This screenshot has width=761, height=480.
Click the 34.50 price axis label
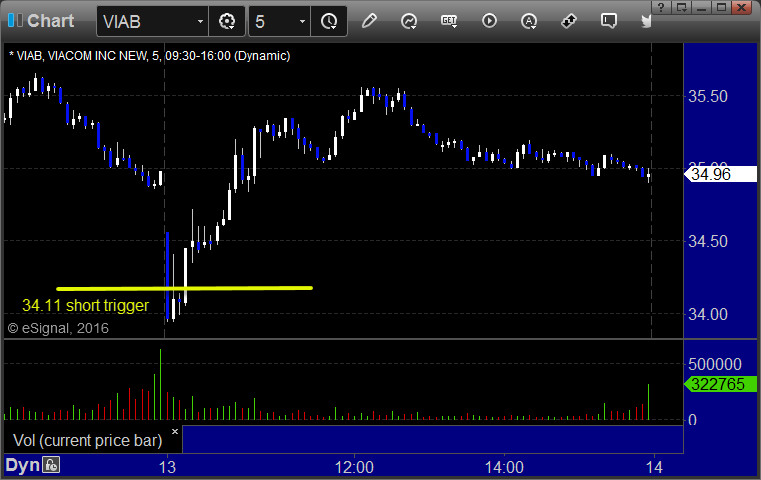tap(708, 241)
